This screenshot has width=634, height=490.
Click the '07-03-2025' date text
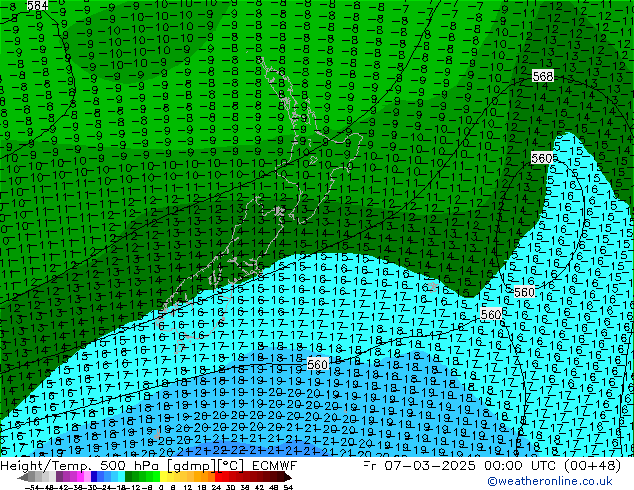(430, 466)
